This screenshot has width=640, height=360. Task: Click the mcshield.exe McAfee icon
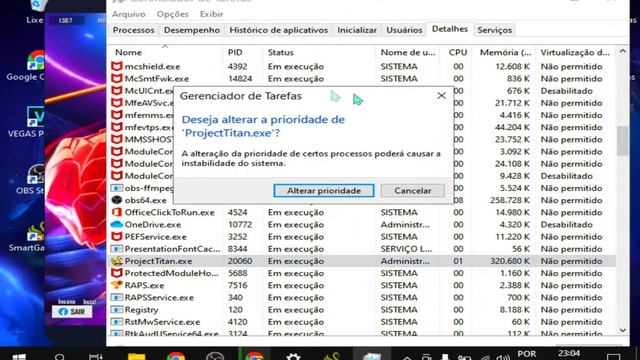click(x=117, y=66)
